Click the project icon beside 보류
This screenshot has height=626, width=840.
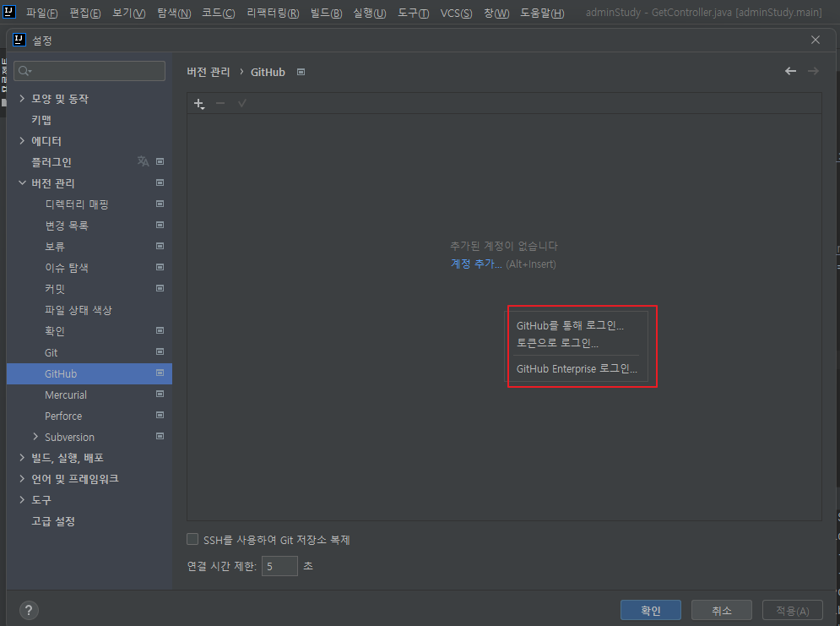[160, 246]
